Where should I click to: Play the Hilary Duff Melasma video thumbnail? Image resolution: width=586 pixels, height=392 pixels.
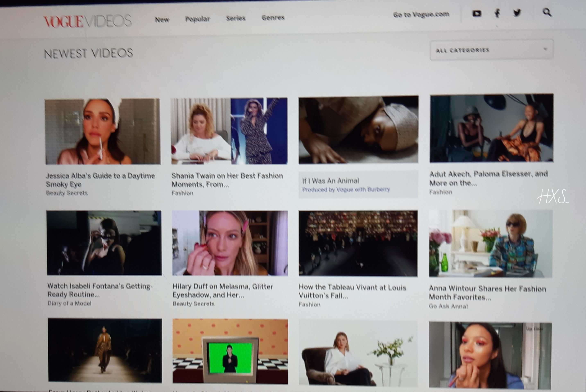[x=230, y=243]
